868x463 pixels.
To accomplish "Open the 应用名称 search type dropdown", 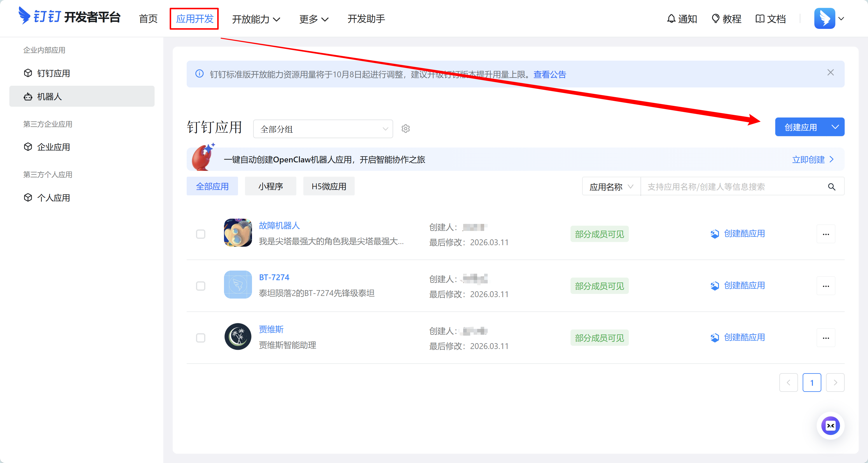I will [x=611, y=187].
